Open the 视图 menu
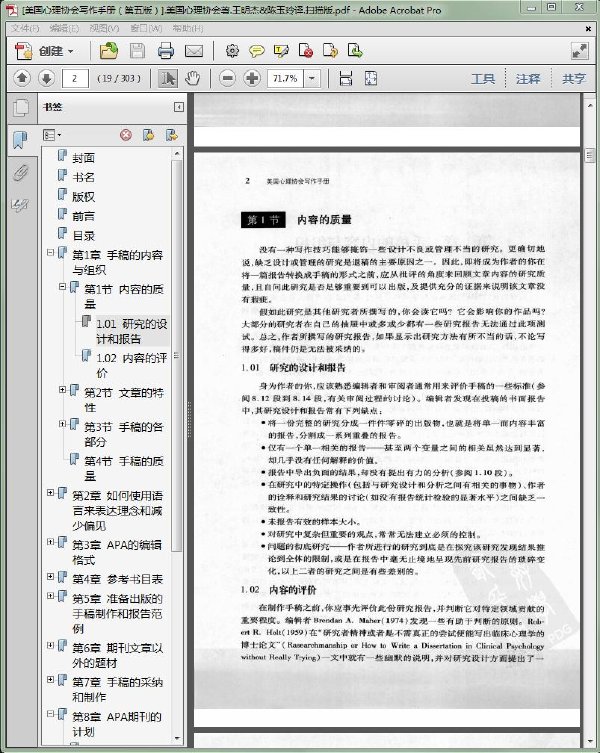The height and width of the screenshot is (753, 600). pos(104,28)
